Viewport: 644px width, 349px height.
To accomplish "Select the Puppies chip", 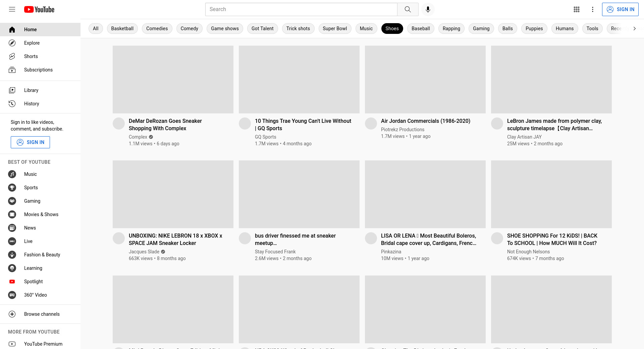I will (x=534, y=29).
